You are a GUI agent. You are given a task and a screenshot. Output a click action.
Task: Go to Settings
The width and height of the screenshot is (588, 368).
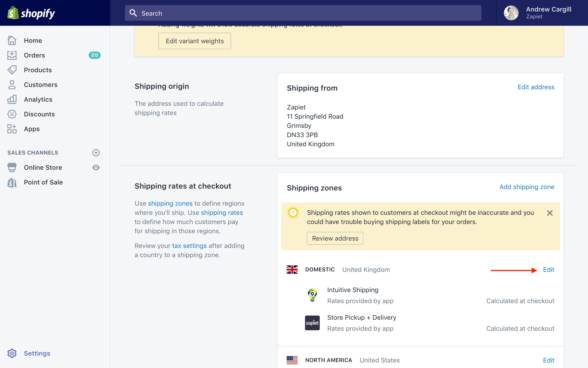point(37,353)
